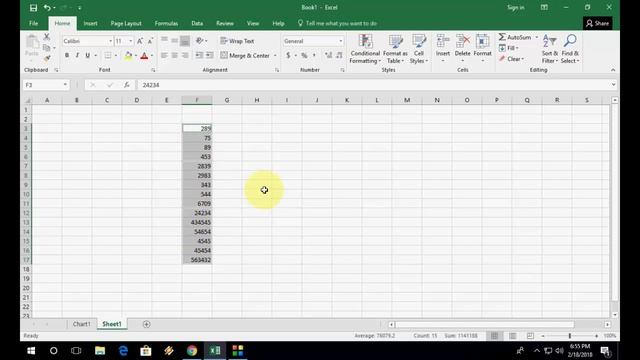This screenshot has height=360, width=640.
Task: Click AutoSum
Action: 515,37
